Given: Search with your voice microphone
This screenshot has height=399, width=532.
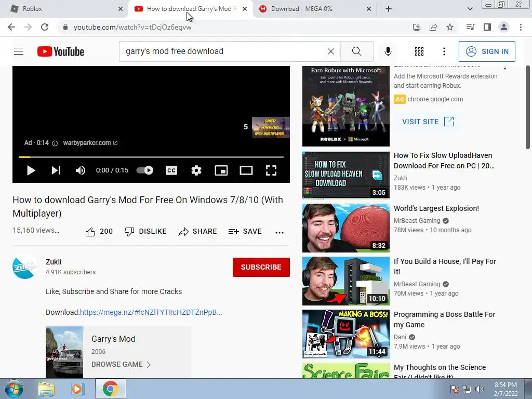Looking at the screenshot, I should pyautogui.click(x=388, y=51).
